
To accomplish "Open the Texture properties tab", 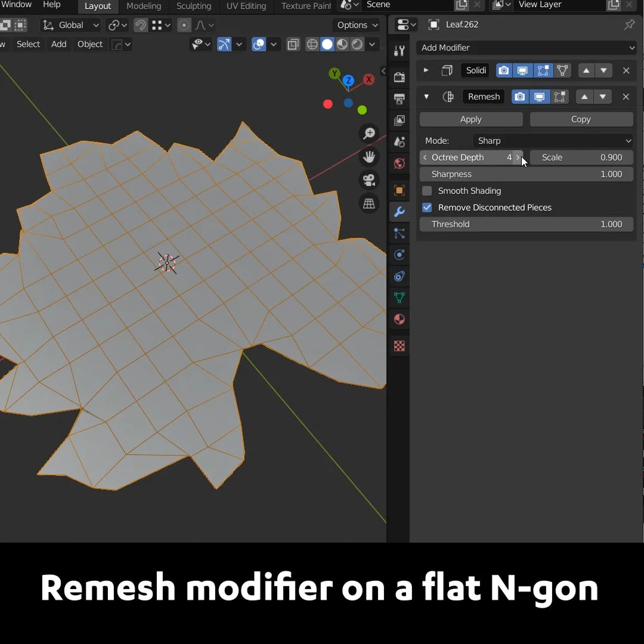I will (399, 346).
